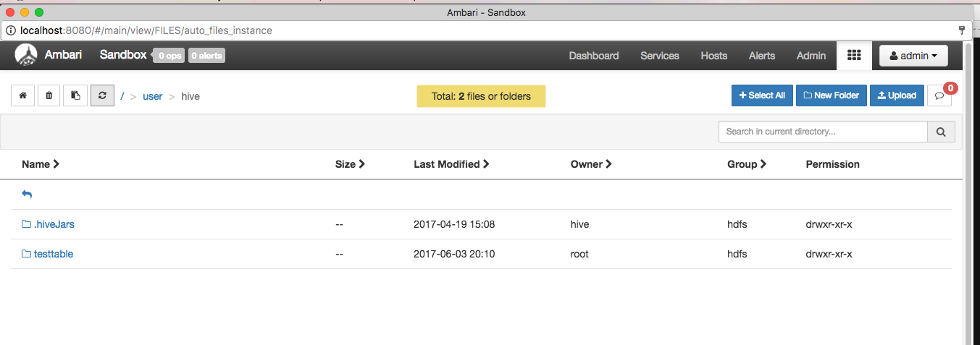The height and width of the screenshot is (345, 980).
Task: Click the copy/paste files icon
Action: [x=75, y=95]
